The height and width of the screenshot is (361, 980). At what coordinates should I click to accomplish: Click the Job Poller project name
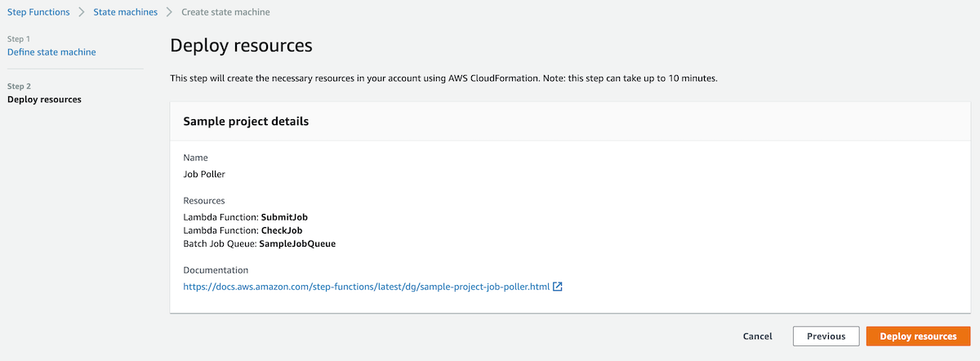pyautogui.click(x=204, y=174)
